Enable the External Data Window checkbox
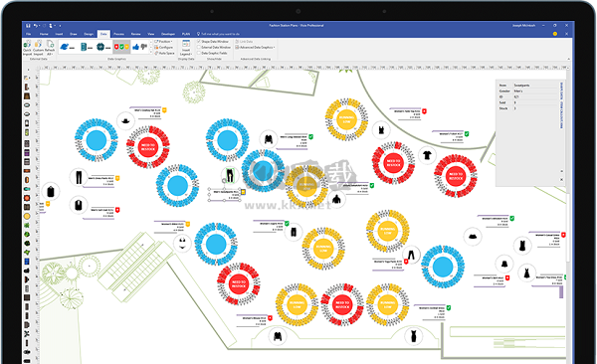Screen dimensions: 597x364 [x=199, y=47]
